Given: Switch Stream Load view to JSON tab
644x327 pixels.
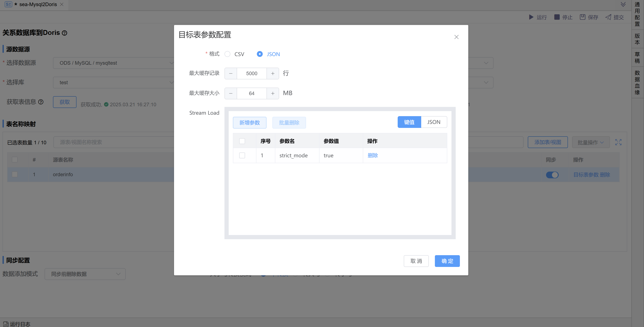Looking at the screenshot, I should pos(434,122).
